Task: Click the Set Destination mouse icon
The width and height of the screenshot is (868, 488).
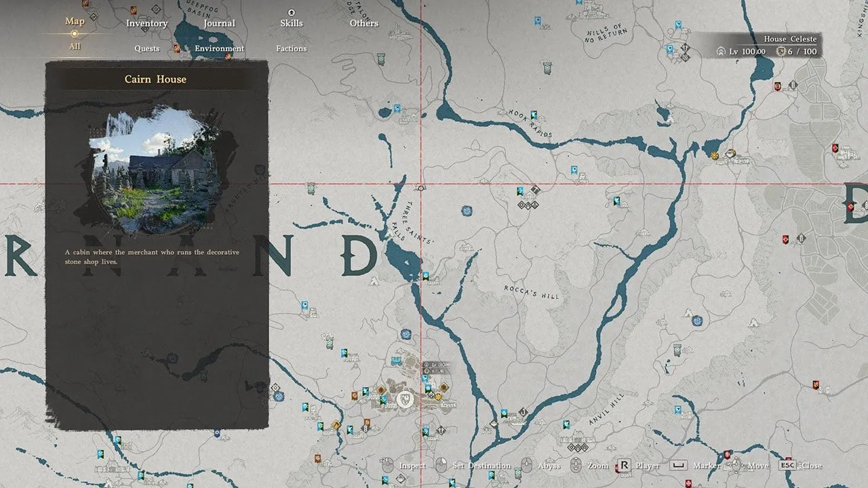Action: (x=441, y=465)
